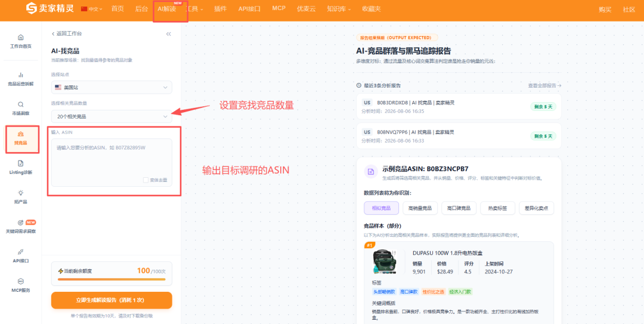Go to 首页 in top navigation
This screenshot has height=324, width=644.
click(117, 8)
